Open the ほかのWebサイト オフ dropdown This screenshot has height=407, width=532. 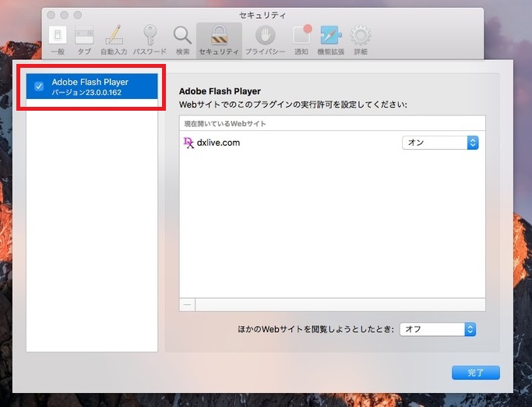(x=438, y=329)
